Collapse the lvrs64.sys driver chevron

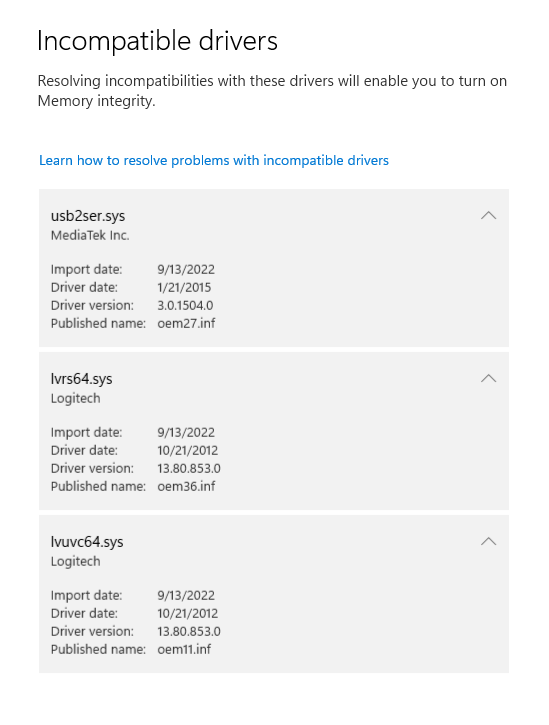pos(488,378)
